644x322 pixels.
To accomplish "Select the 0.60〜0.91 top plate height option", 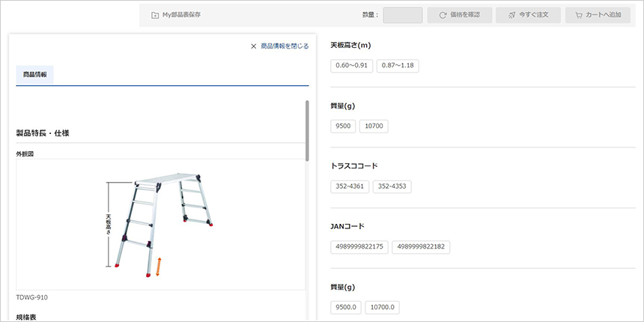I will [351, 65].
